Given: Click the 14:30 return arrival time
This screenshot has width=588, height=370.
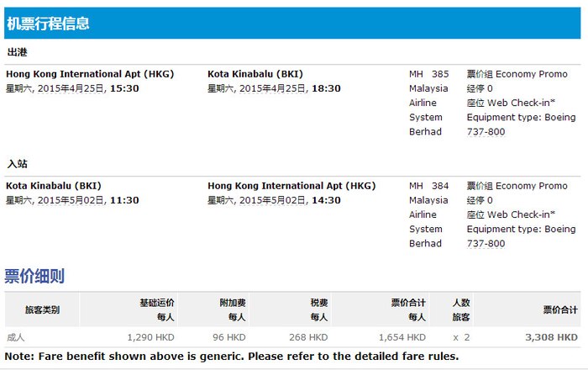Looking at the screenshot, I should [326, 200].
